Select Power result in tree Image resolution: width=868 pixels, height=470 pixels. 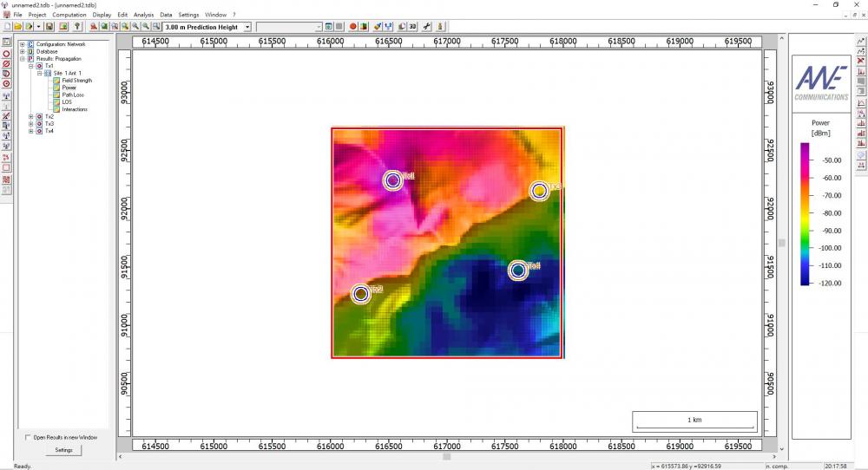[x=69, y=88]
